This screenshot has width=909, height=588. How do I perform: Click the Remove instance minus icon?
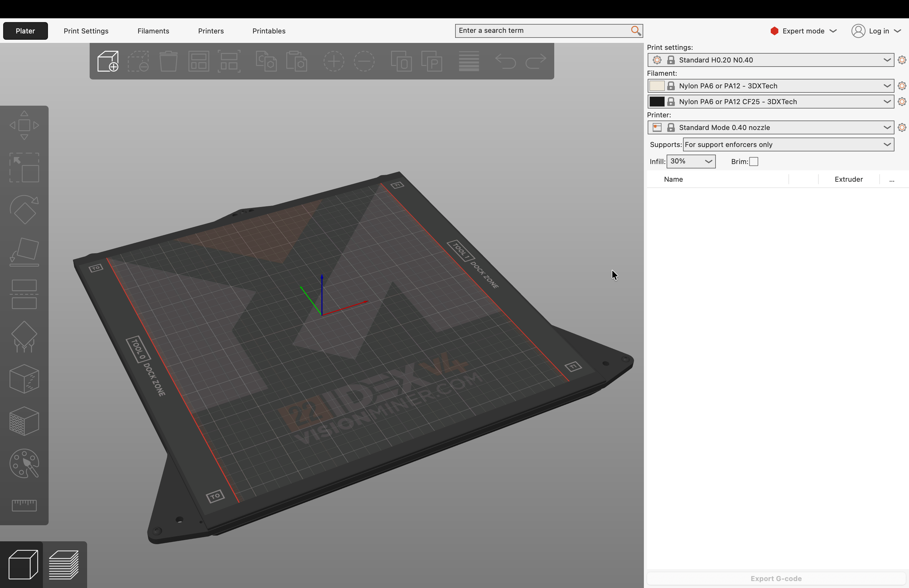tap(364, 61)
